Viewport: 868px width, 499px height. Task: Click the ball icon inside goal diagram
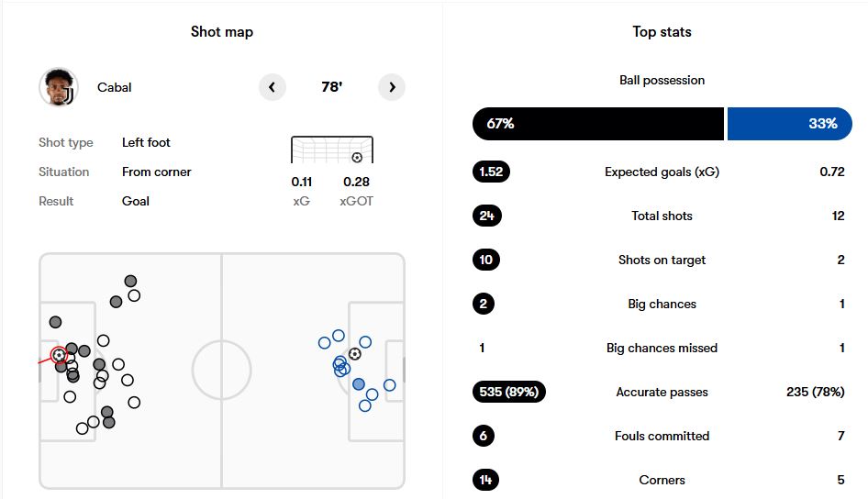point(357,157)
